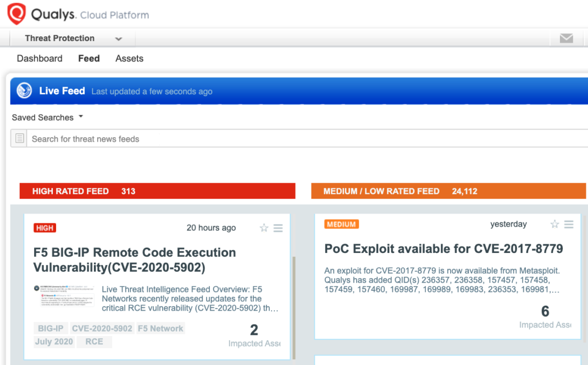Star the F5 BIG-IP feed card
588x365 pixels.
point(264,228)
